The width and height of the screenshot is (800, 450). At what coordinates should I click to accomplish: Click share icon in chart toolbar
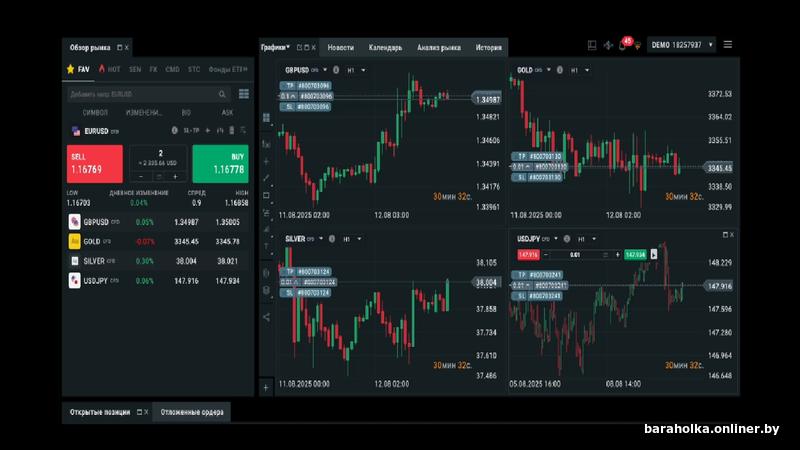click(x=266, y=317)
